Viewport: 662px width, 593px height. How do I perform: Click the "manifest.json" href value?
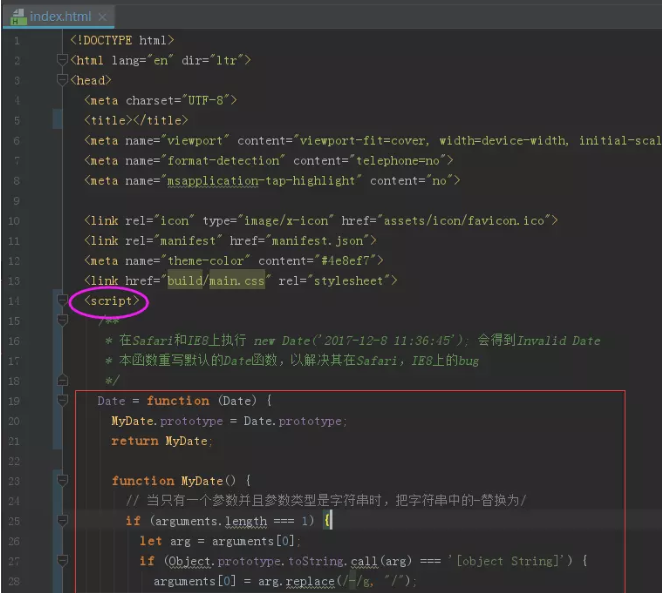[317, 241]
